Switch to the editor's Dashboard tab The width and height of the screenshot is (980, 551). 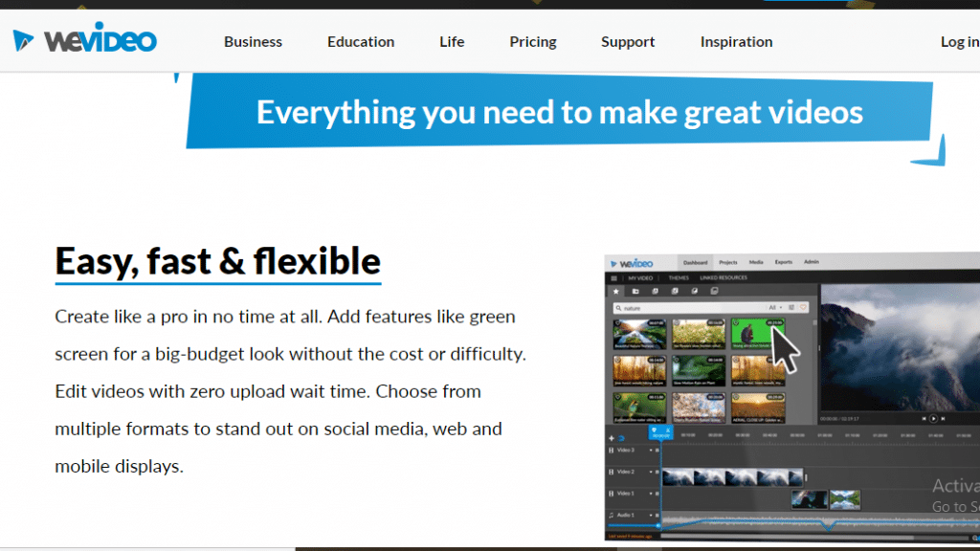(695, 262)
